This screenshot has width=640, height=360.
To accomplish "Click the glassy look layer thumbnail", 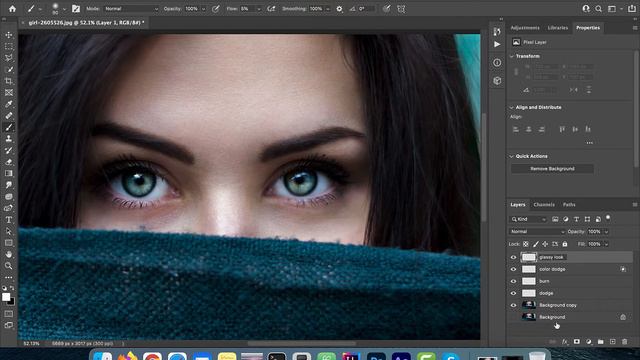I will [x=529, y=257].
